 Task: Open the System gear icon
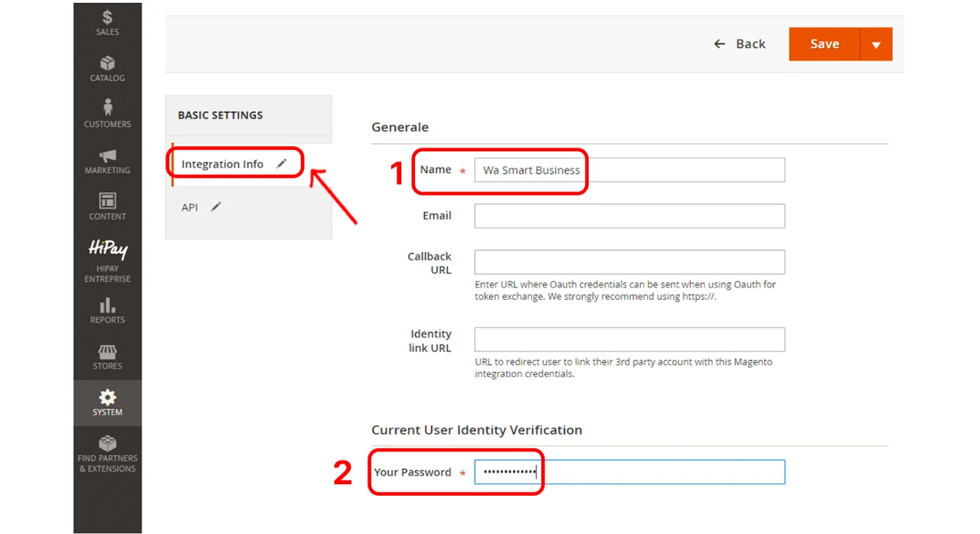coord(107,397)
